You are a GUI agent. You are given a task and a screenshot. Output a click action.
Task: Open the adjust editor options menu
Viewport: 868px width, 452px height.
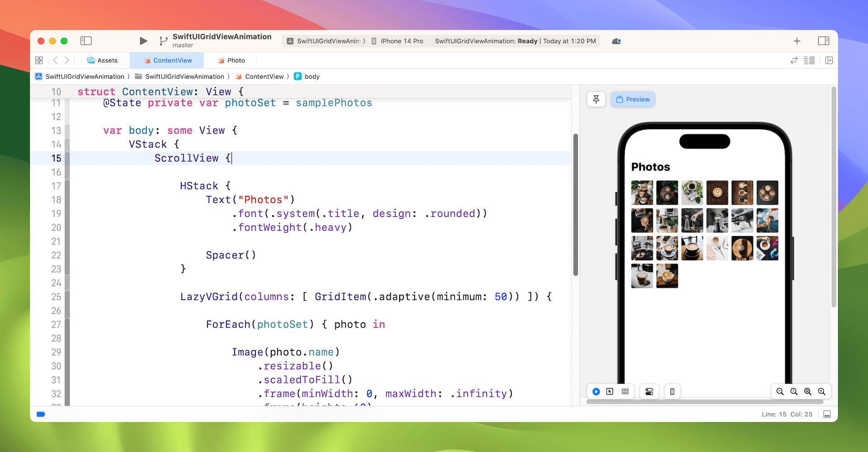(809, 61)
